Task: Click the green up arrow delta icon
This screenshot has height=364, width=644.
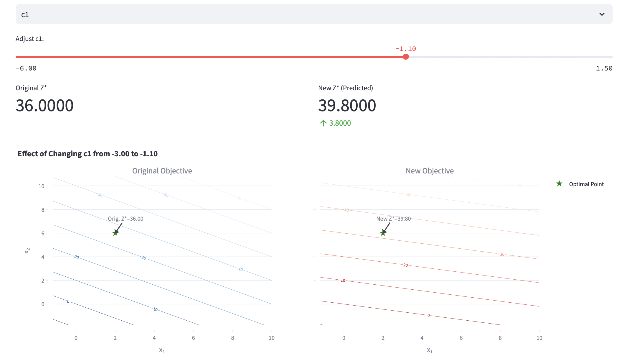Action: (x=323, y=123)
